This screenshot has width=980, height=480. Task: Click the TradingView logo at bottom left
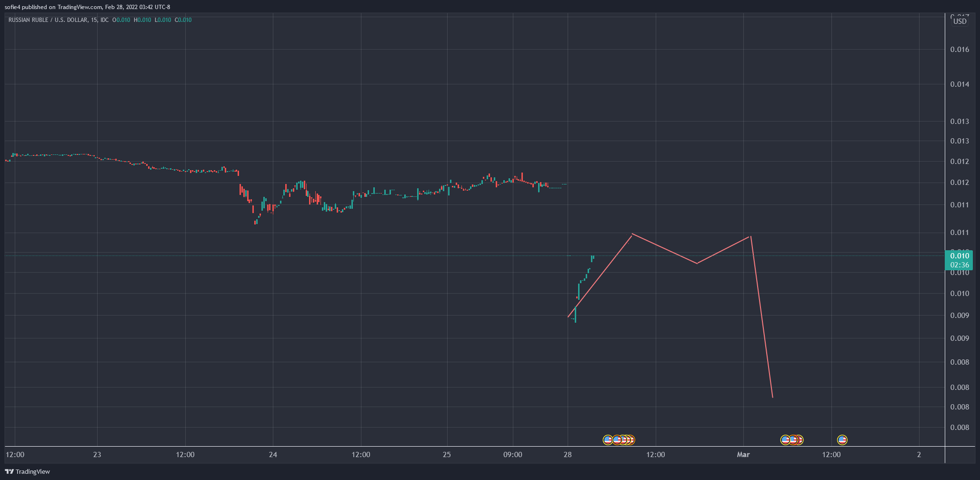coord(28,471)
